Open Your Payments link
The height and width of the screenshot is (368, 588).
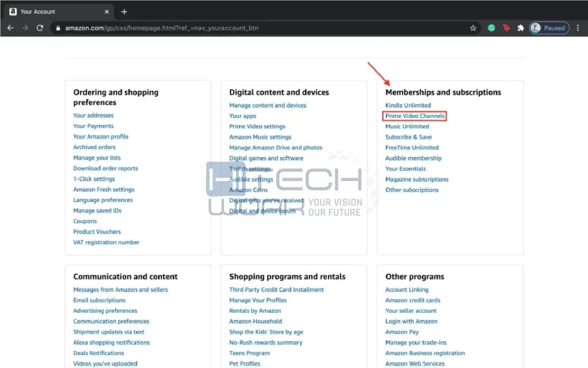tap(94, 126)
